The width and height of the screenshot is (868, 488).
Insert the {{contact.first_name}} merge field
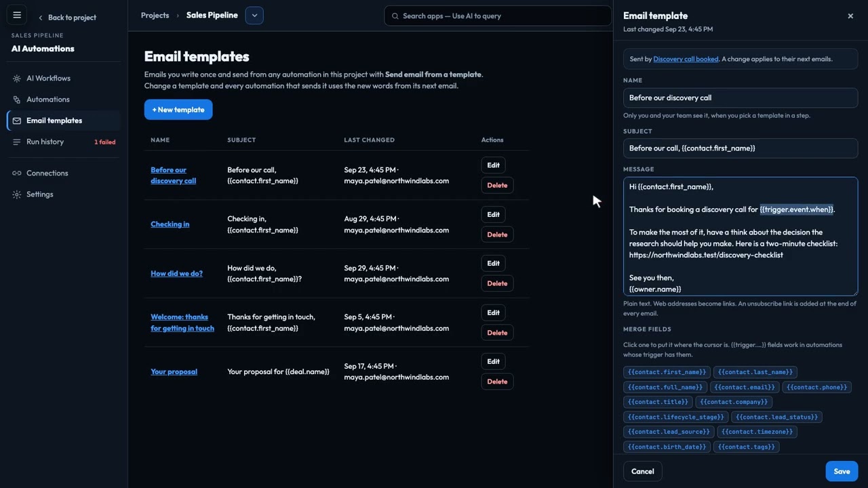click(x=667, y=372)
